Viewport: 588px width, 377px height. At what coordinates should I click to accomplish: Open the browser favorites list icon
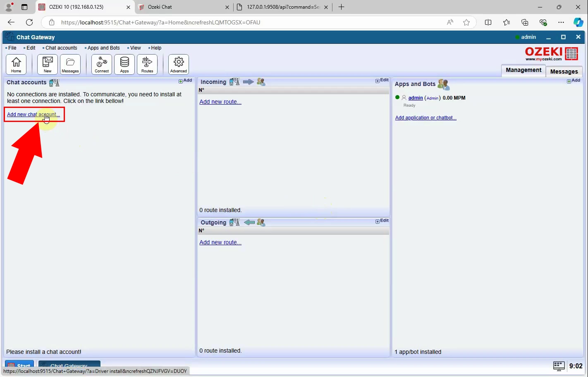click(x=507, y=22)
